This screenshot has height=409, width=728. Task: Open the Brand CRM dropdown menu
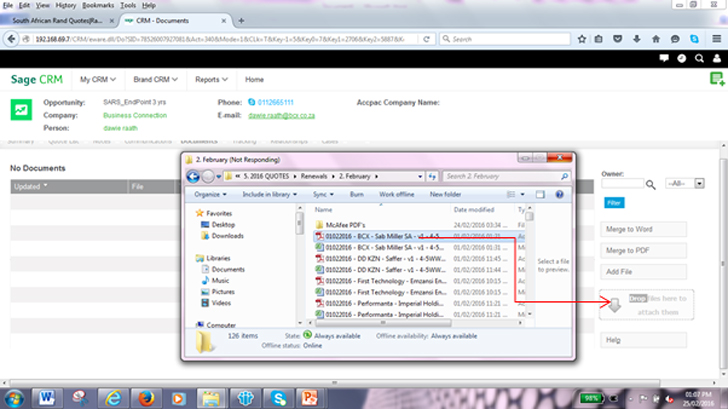pyautogui.click(x=156, y=79)
